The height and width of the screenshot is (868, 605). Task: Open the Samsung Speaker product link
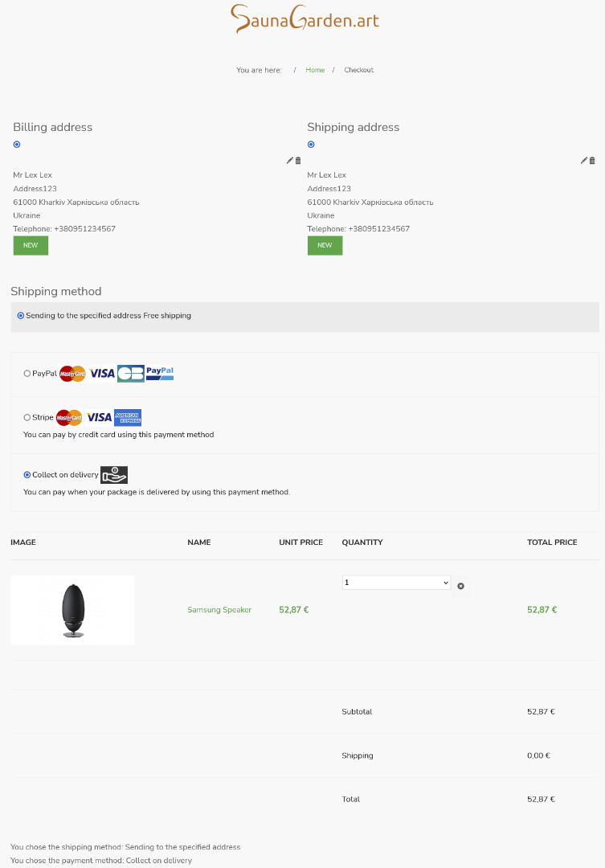(219, 610)
